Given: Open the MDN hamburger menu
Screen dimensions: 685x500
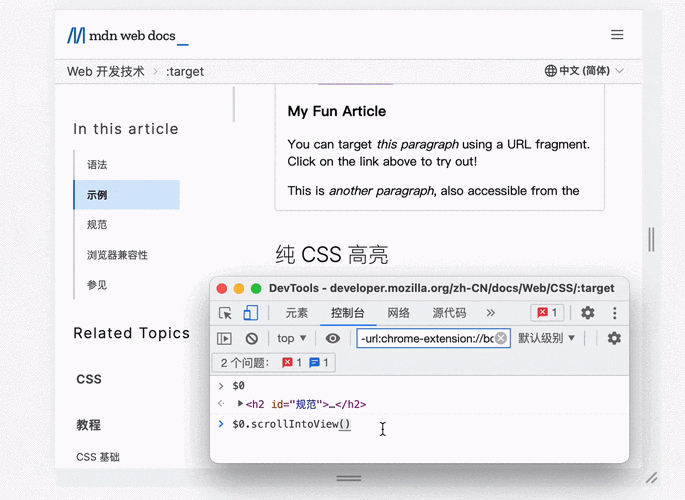Looking at the screenshot, I should 617,34.
